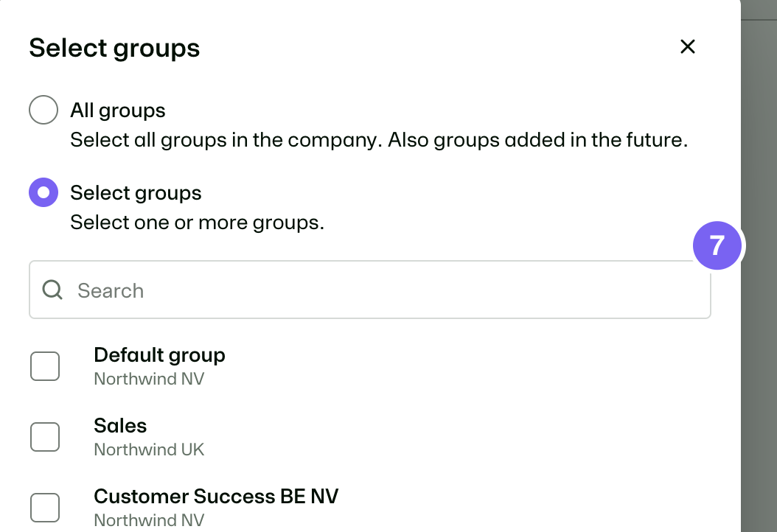Click the magnifying glass search icon
This screenshot has height=532, width=777.
pos(52,290)
